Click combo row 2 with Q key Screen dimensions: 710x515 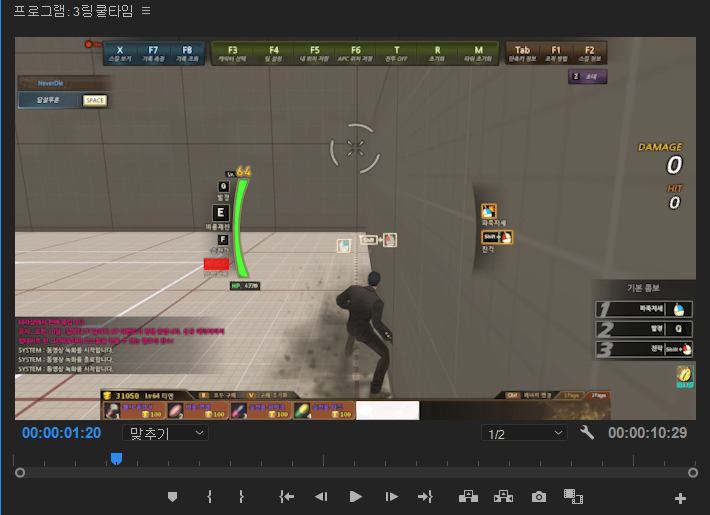[x=643, y=329]
